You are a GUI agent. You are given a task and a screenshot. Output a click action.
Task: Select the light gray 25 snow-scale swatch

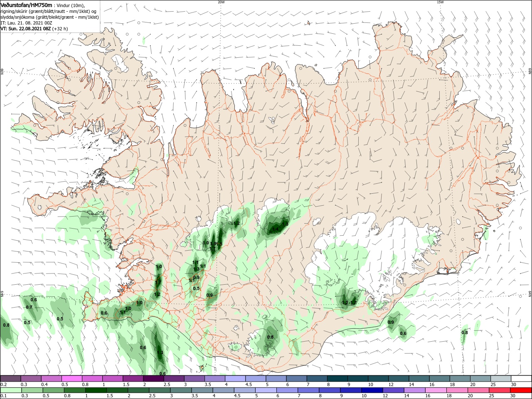pos(501,378)
